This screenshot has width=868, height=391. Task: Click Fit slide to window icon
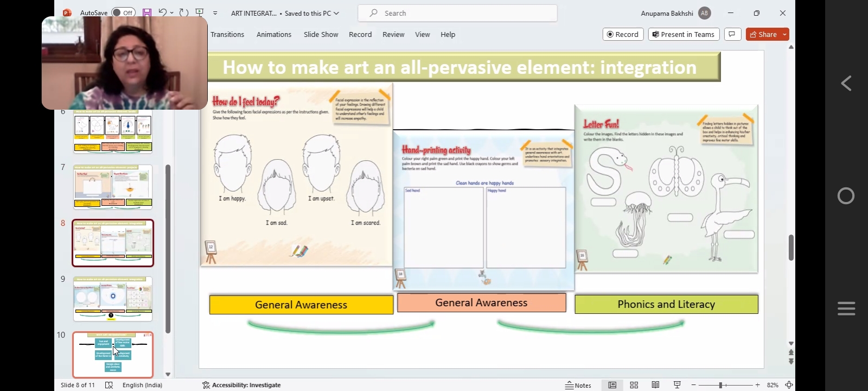[x=789, y=385]
